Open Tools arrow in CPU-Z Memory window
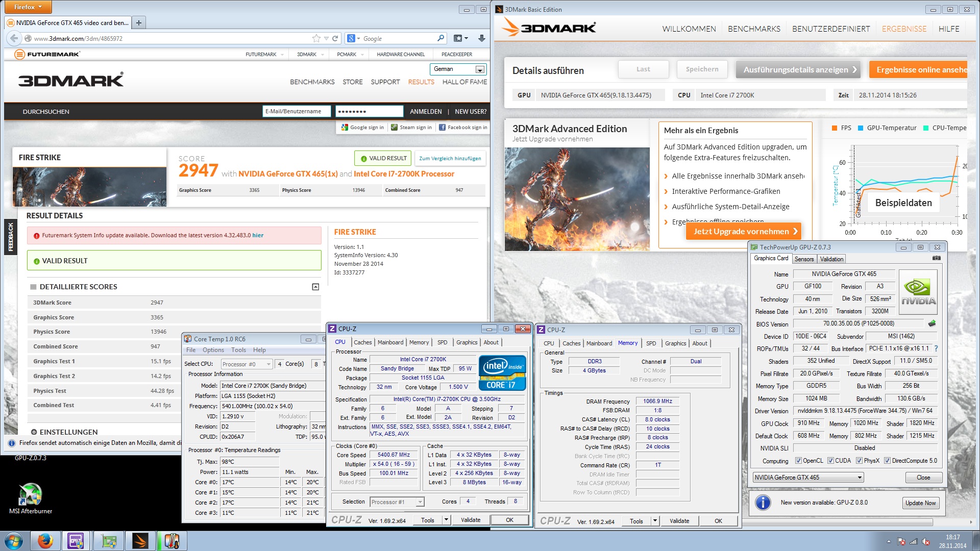The width and height of the screenshot is (980, 551). [655, 521]
